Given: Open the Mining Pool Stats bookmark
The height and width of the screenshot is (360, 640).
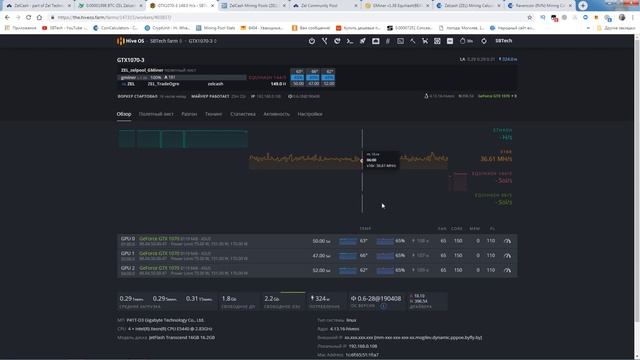Looking at the screenshot, I should pyautogui.click(x=216, y=28).
